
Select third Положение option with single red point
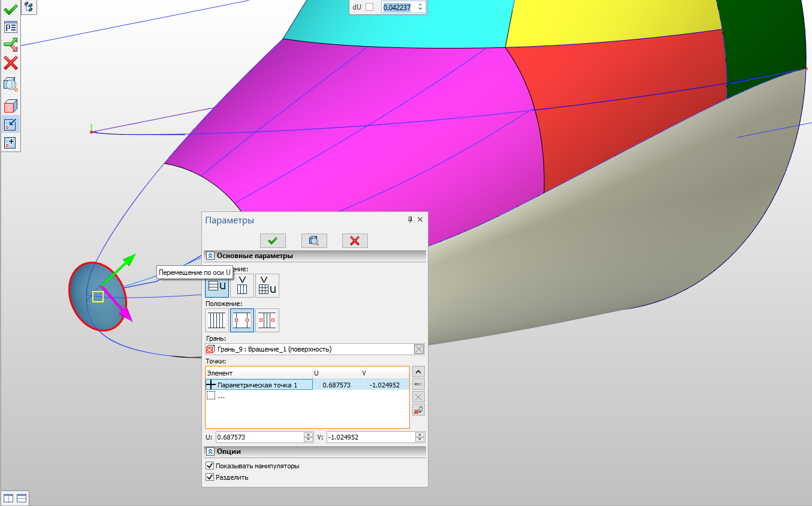click(267, 320)
